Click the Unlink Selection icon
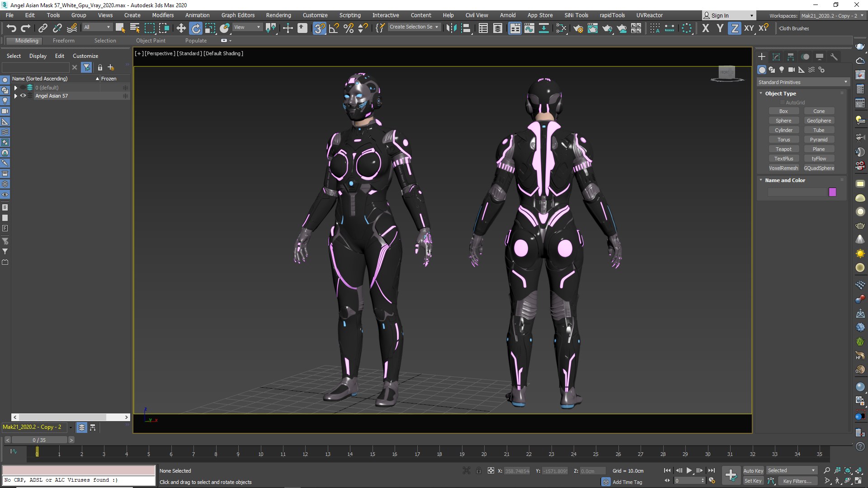The height and width of the screenshot is (488, 868). [x=57, y=28]
